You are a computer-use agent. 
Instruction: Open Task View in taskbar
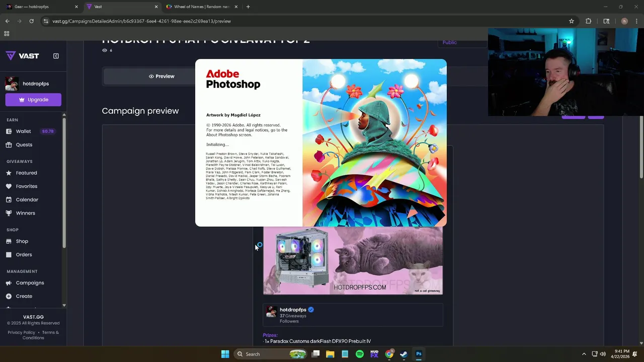coord(315,354)
